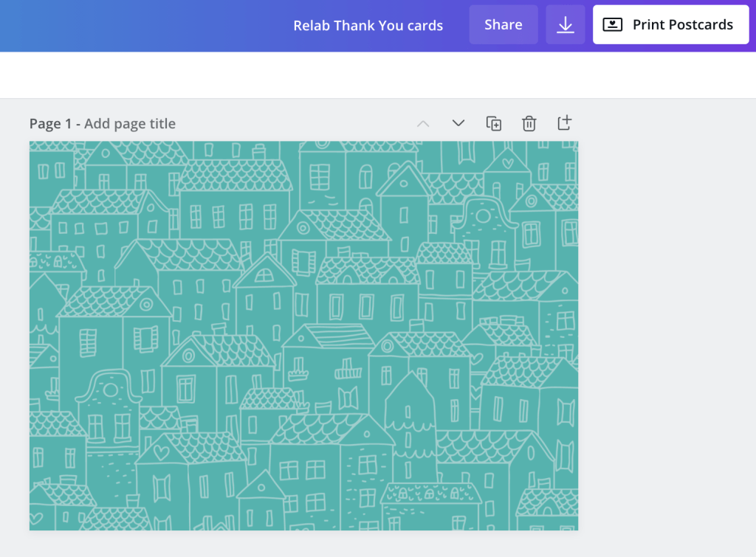Duplicate the page using the copy icon

(x=494, y=123)
